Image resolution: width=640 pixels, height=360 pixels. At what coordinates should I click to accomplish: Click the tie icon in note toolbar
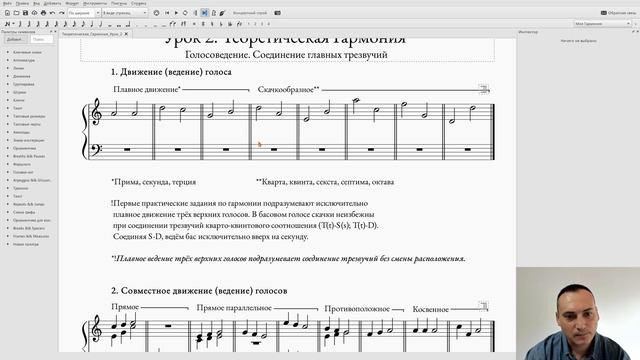(172, 24)
